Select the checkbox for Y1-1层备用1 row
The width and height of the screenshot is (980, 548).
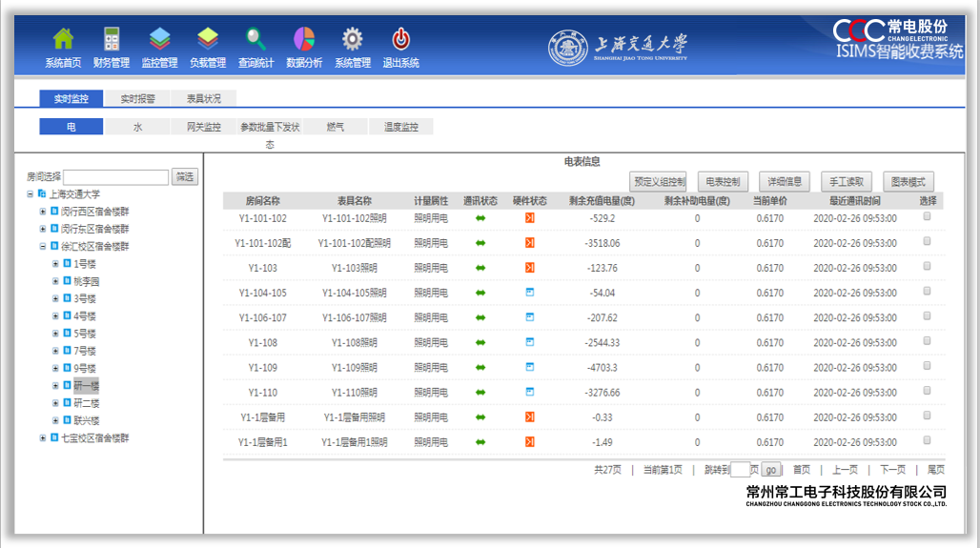(x=927, y=440)
